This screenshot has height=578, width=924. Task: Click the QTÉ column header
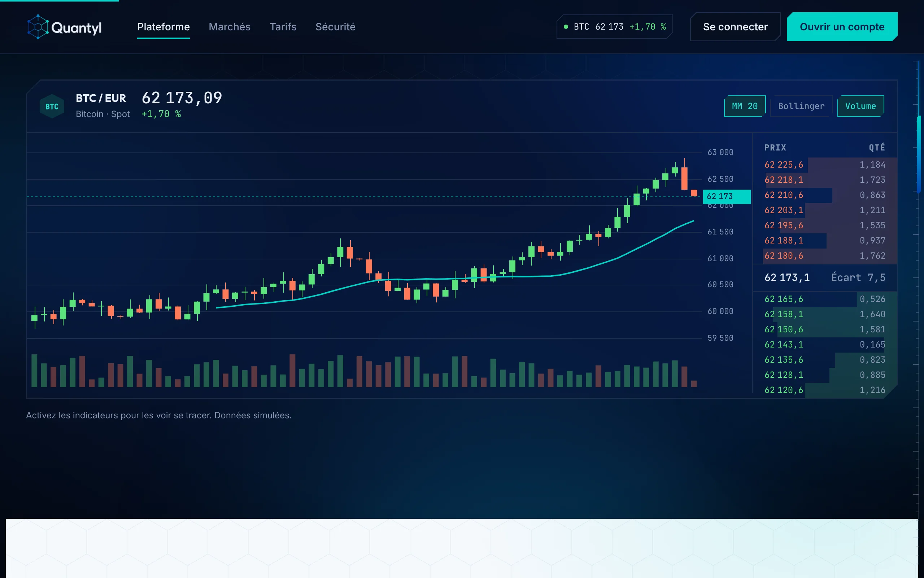pyautogui.click(x=877, y=147)
